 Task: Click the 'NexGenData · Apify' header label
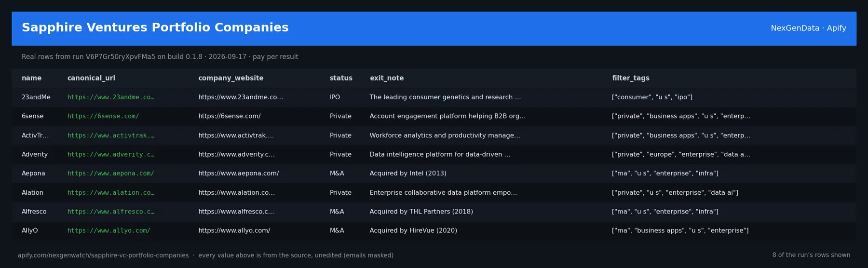[808, 28]
